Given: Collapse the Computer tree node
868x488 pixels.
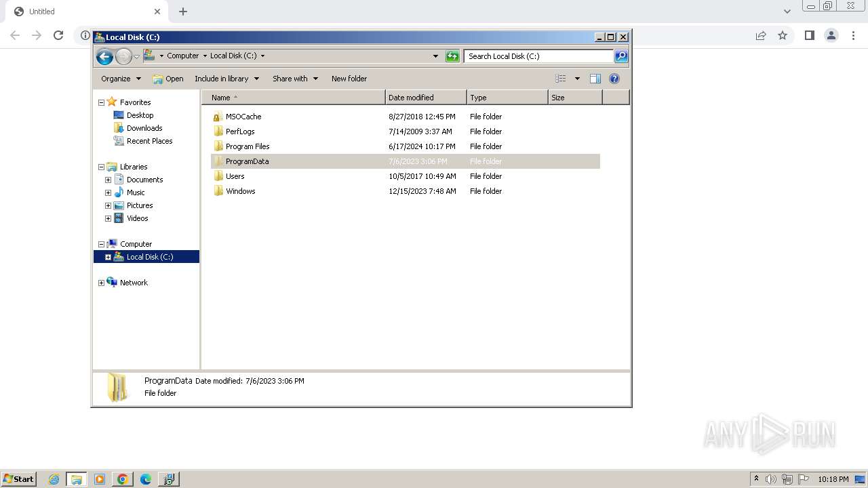Looking at the screenshot, I should [101, 245].
